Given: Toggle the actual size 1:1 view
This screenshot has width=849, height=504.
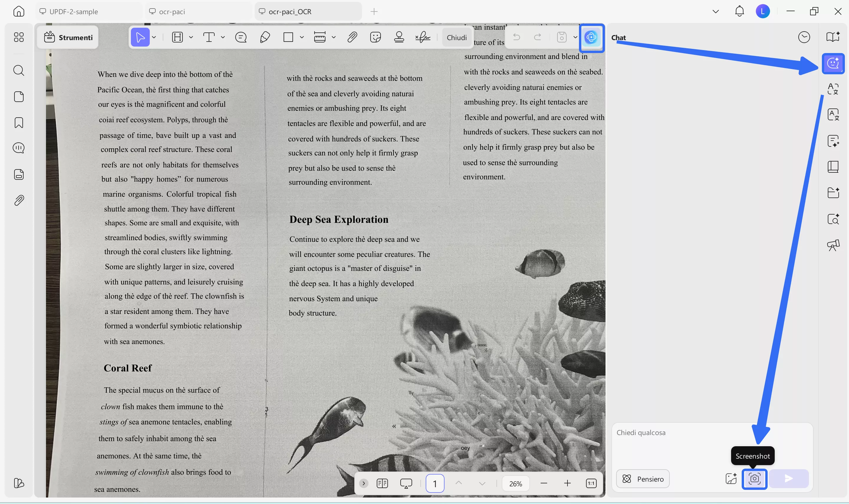Looking at the screenshot, I should (x=591, y=483).
